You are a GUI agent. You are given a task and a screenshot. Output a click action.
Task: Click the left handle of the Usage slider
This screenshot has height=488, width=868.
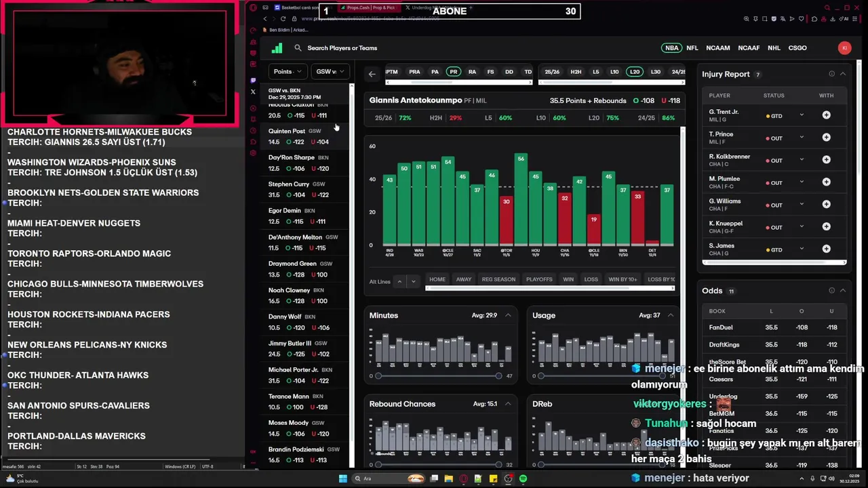pos(541,375)
